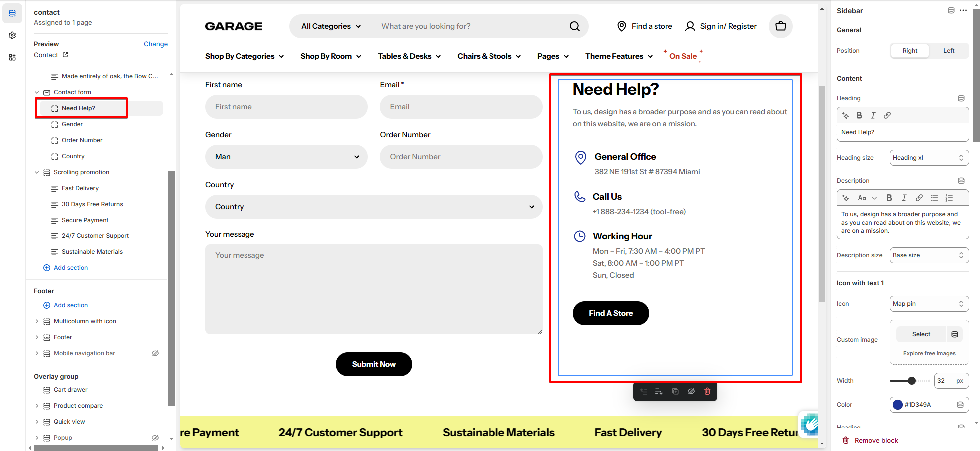Click the store search magnifier icon
Image resolution: width=980 pixels, height=451 pixels.
coord(575,26)
